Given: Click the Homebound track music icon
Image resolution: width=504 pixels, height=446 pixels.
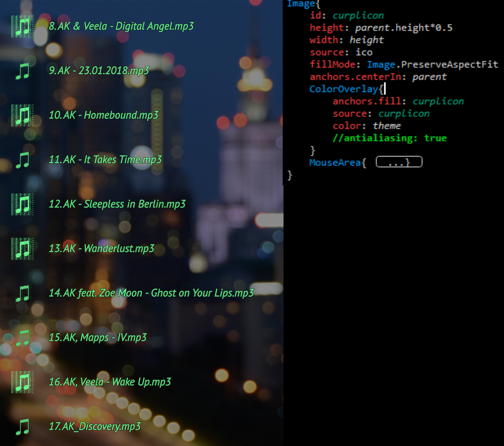Looking at the screenshot, I should pos(22,116).
